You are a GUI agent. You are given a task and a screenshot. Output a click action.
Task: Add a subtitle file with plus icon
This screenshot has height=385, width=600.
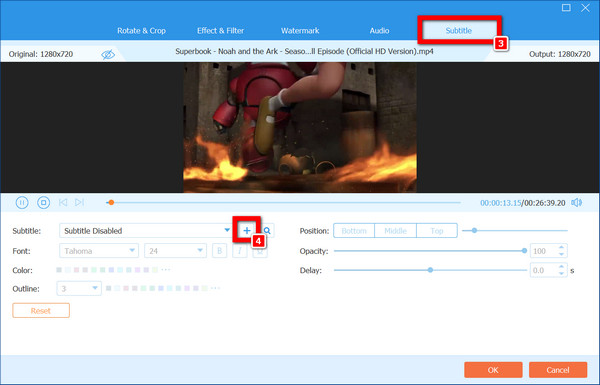point(247,231)
